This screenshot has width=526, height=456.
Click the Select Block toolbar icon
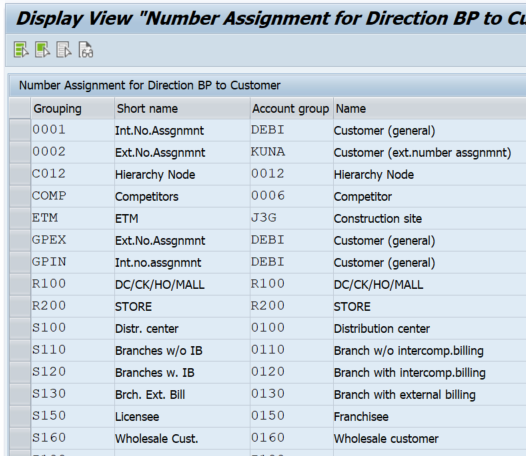point(42,50)
